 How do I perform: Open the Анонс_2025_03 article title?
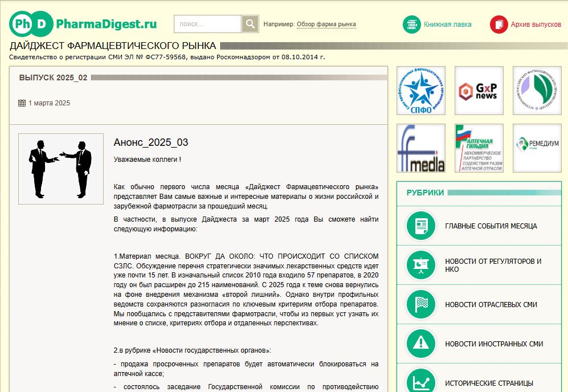click(151, 142)
